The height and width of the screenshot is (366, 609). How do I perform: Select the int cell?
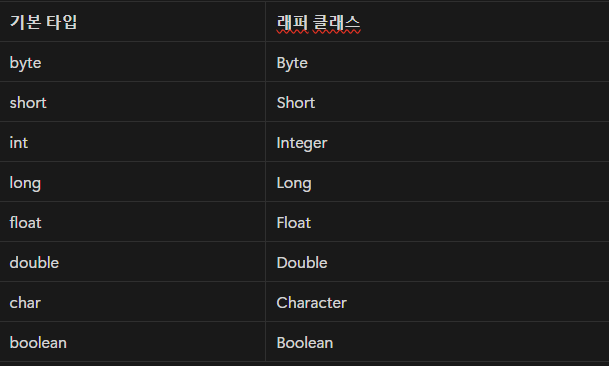tap(132, 142)
